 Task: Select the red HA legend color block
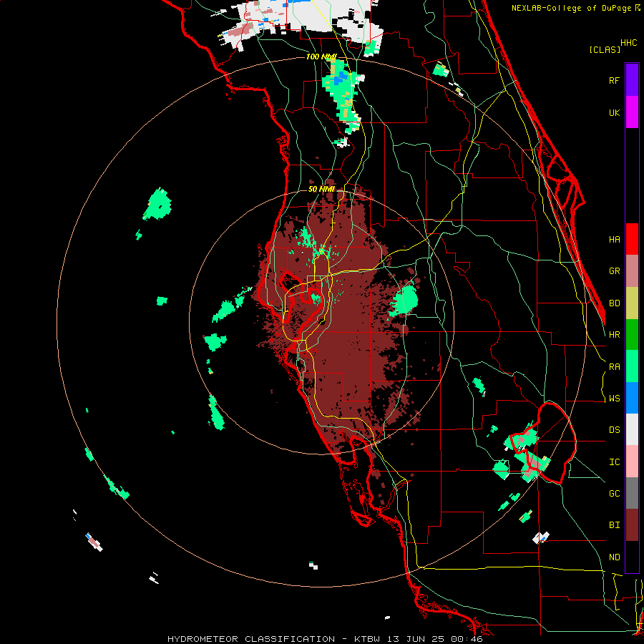point(632,239)
